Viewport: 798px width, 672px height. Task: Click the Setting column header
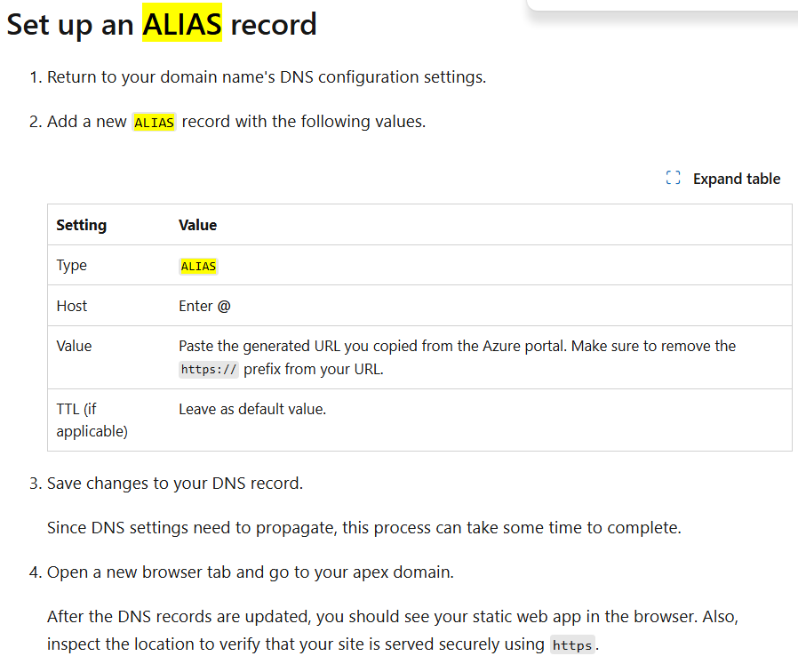click(x=82, y=225)
